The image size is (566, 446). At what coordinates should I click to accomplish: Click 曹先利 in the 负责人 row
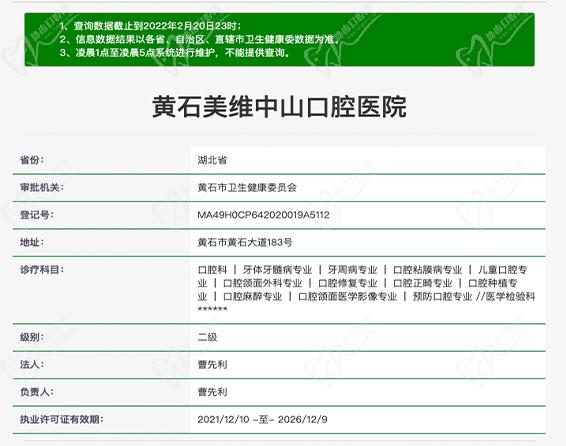pos(212,392)
